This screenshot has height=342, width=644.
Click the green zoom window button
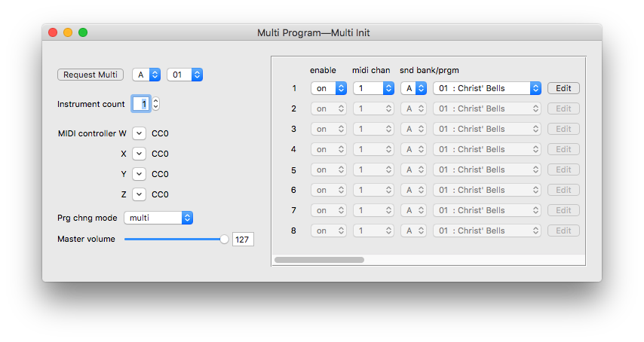(x=83, y=32)
